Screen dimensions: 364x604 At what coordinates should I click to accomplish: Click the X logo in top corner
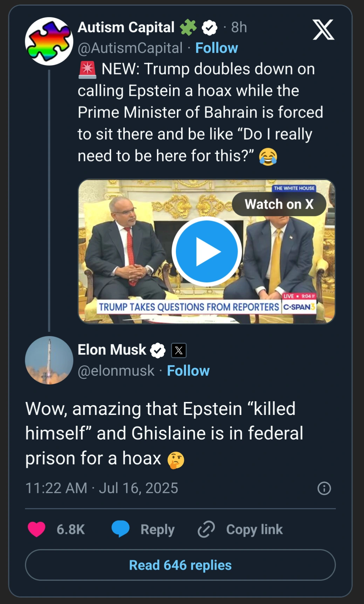point(323,29)
